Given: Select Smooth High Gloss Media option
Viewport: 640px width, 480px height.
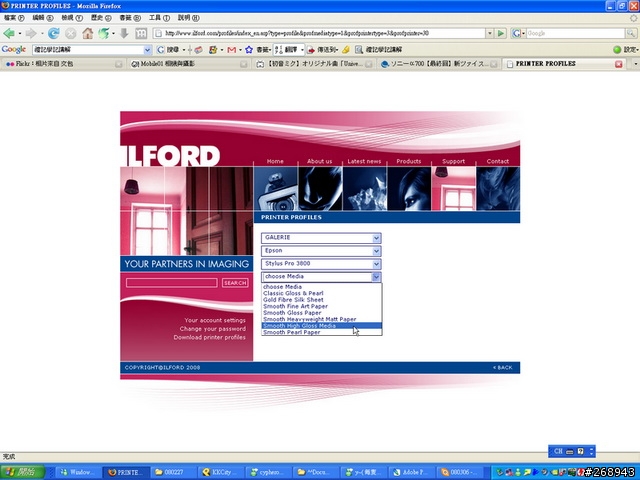Looking at the screenshot, I should 321,326.
